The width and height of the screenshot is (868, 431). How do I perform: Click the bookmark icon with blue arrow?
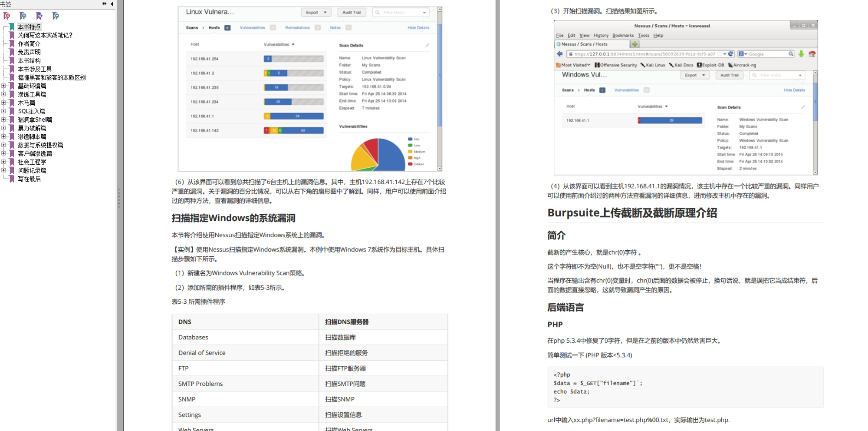[39, 16]
